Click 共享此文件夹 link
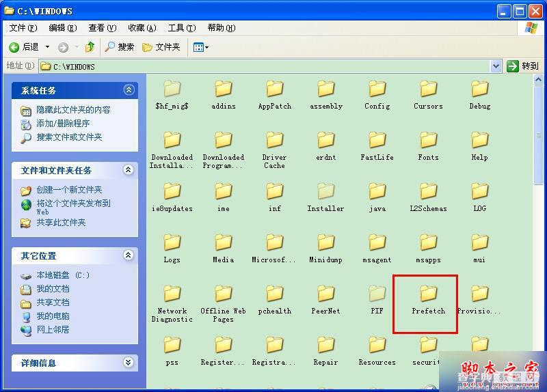 pos(61,223)
